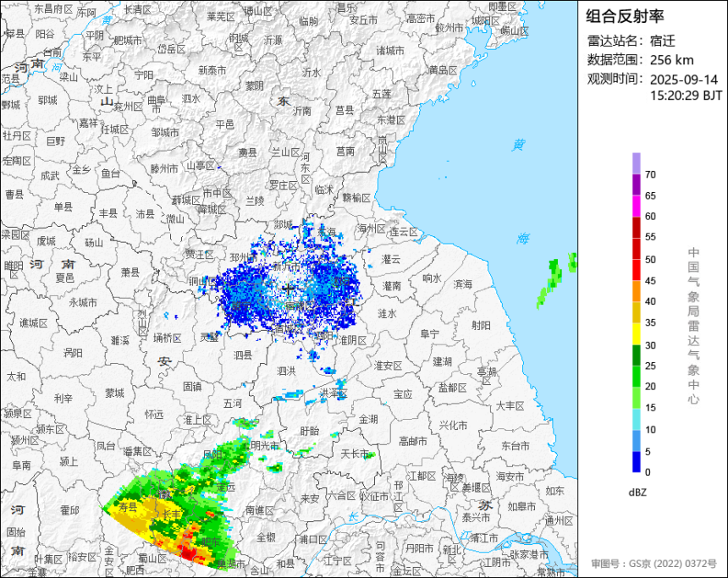The width and height of the screenshot is (728, 578).
Task: Click the 凤阳 county label
Action: 212,454
